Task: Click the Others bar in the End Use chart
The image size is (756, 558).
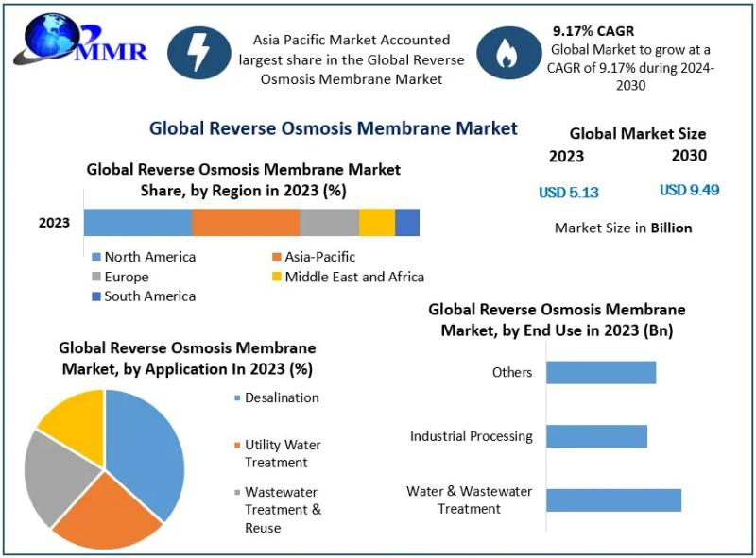Action: (x=600, y=372)
